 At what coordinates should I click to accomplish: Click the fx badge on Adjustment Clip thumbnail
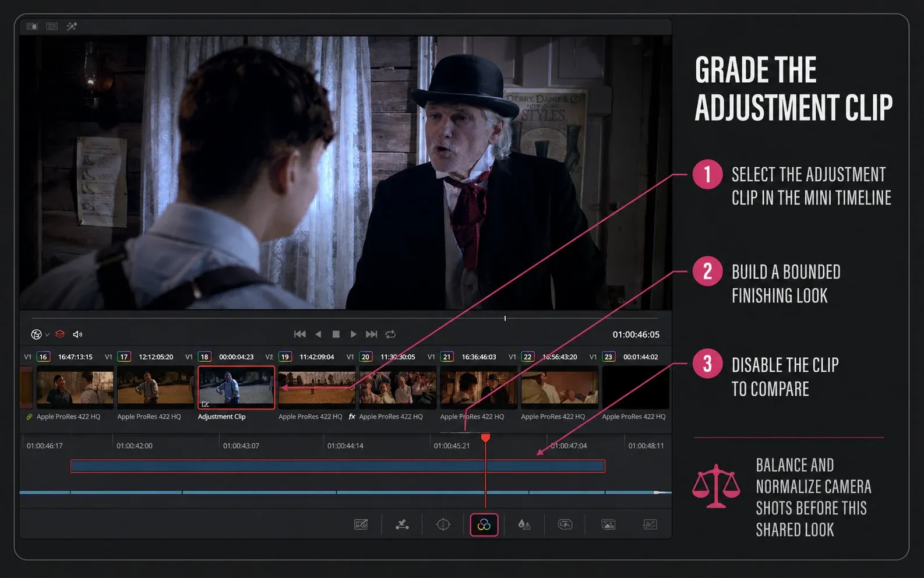205,404
